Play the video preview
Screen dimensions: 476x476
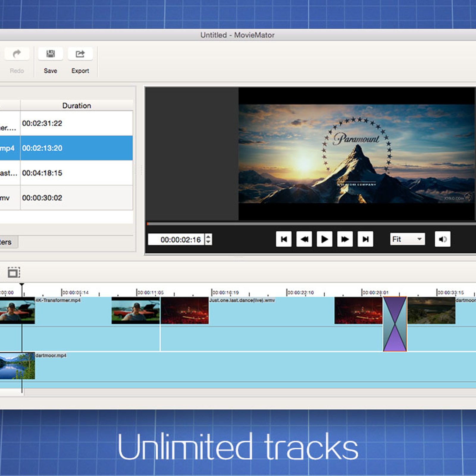tap(324, 239)
